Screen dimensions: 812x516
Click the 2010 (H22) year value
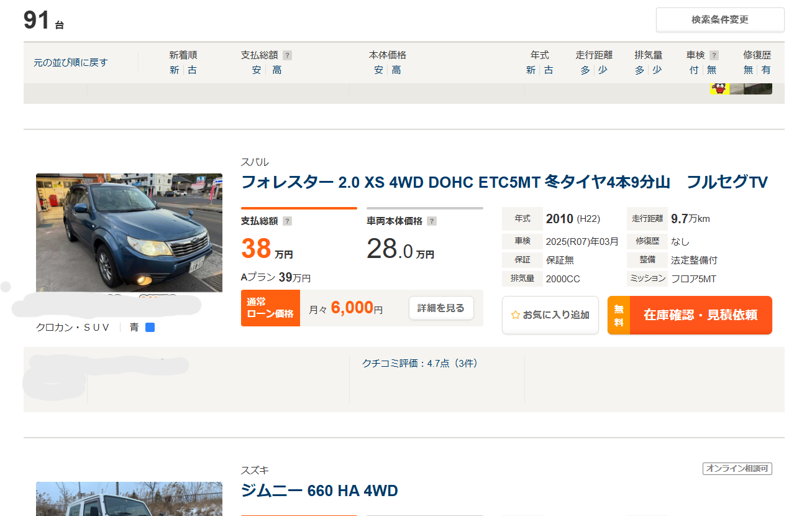pos(573,219)
